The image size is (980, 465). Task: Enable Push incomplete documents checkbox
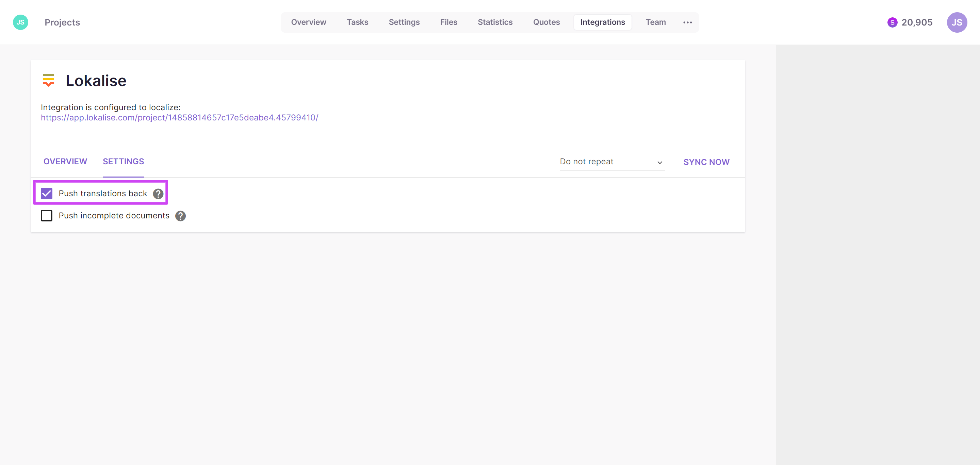pyautogui.click(x=46, y=216)
